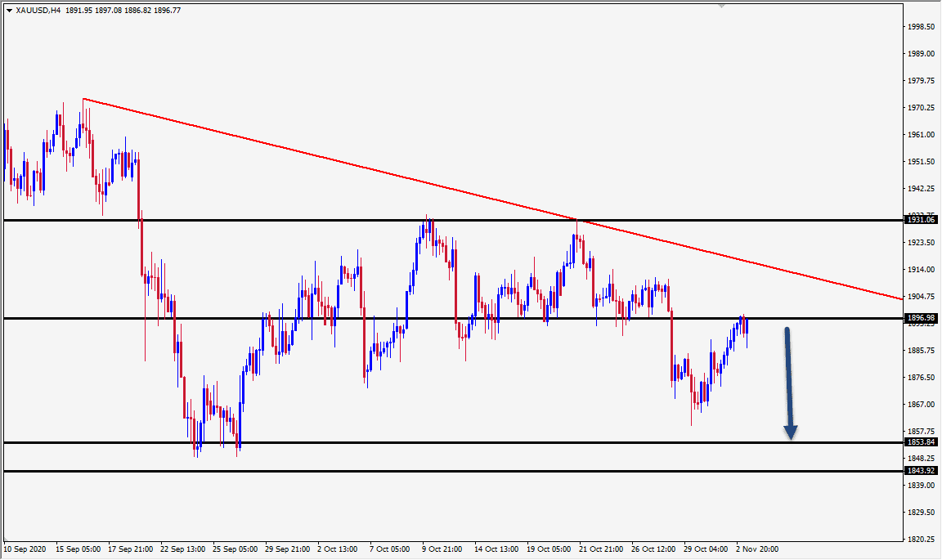This screenshot has height=560, width=942.
Task: Click the 1989.00 price scale value
Action: point(922,53)
